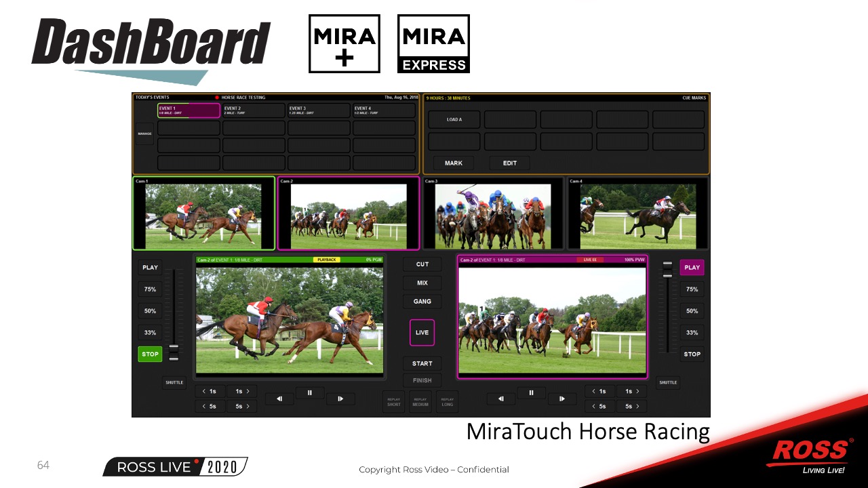Click the MARK cue button
Screen dimensions: 868x488
point(454,163)
